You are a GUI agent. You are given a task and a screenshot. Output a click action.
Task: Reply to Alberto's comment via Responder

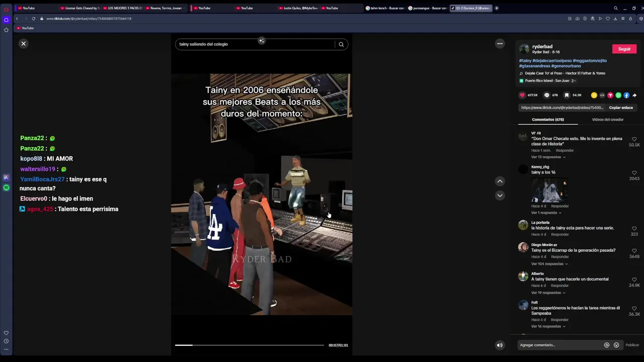[x=559, y=286]
